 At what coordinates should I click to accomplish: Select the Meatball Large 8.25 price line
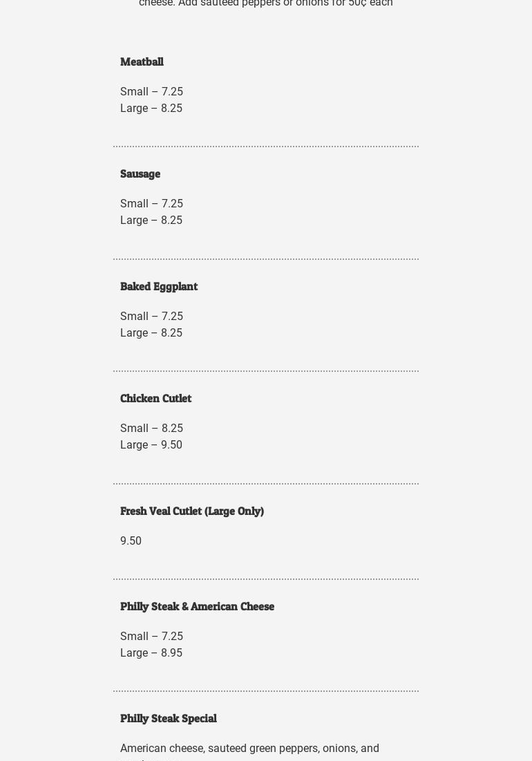(151, 109)
